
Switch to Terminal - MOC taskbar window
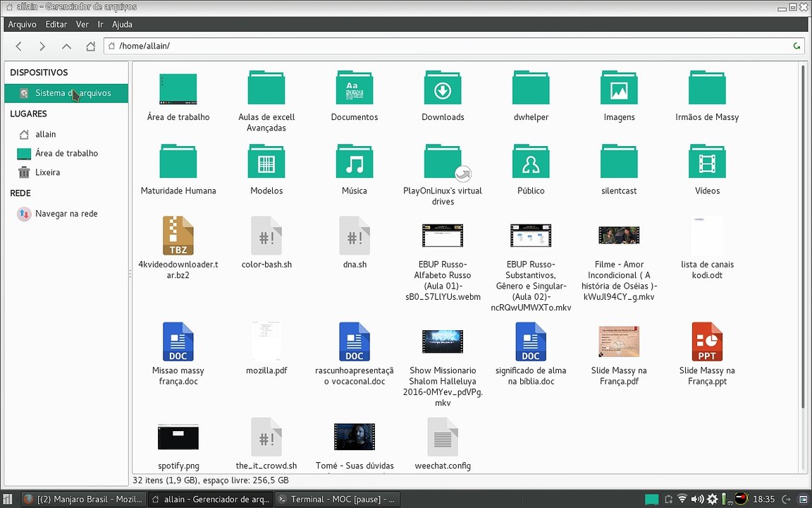[337, 500]
